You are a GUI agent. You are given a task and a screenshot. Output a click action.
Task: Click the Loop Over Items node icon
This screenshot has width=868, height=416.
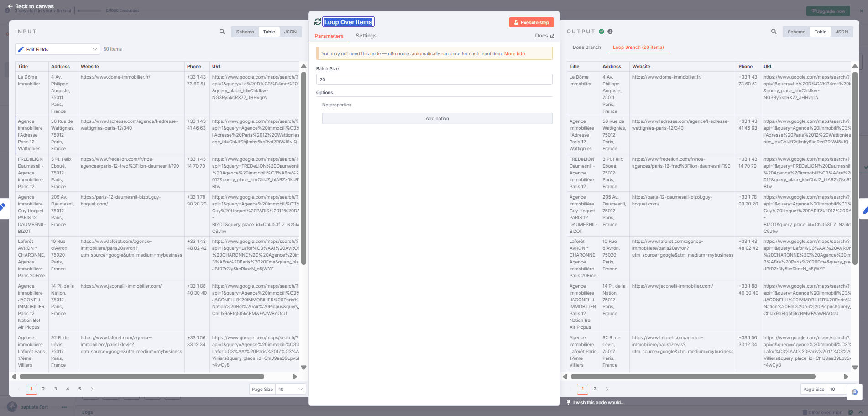point(318,22)
